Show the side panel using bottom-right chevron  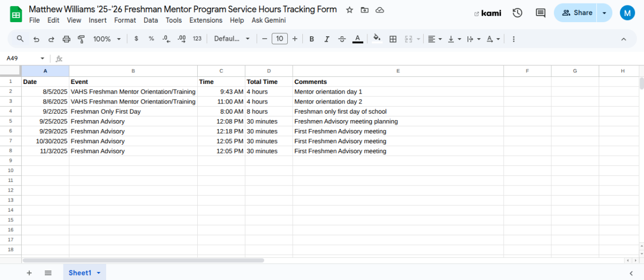point(631,273)
